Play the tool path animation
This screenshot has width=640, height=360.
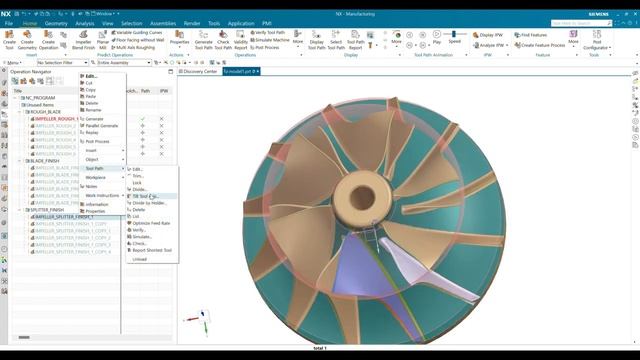point(437,37)
